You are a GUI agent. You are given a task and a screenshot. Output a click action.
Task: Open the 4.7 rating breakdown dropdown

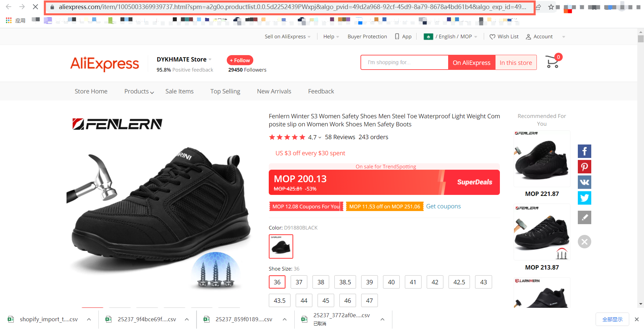(320, 137)
